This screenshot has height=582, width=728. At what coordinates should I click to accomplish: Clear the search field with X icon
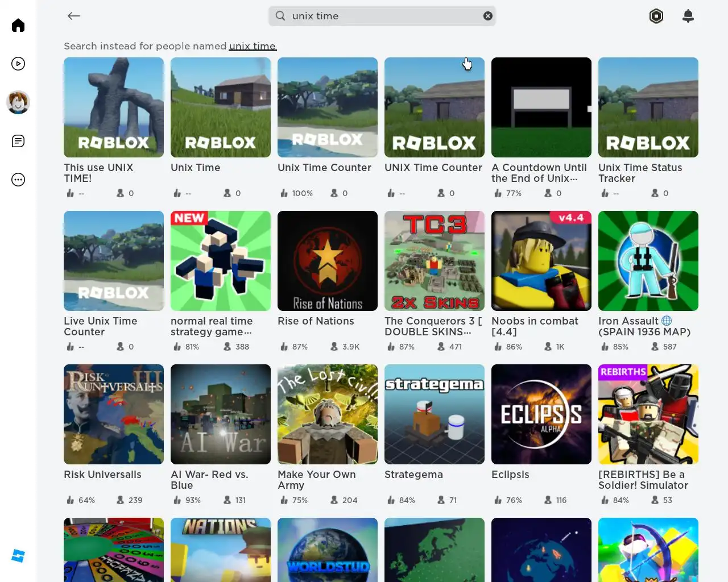point(488,16)
